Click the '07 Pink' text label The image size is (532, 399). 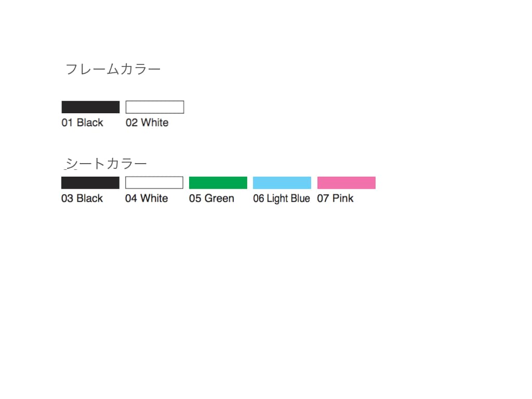coord(335,198)
